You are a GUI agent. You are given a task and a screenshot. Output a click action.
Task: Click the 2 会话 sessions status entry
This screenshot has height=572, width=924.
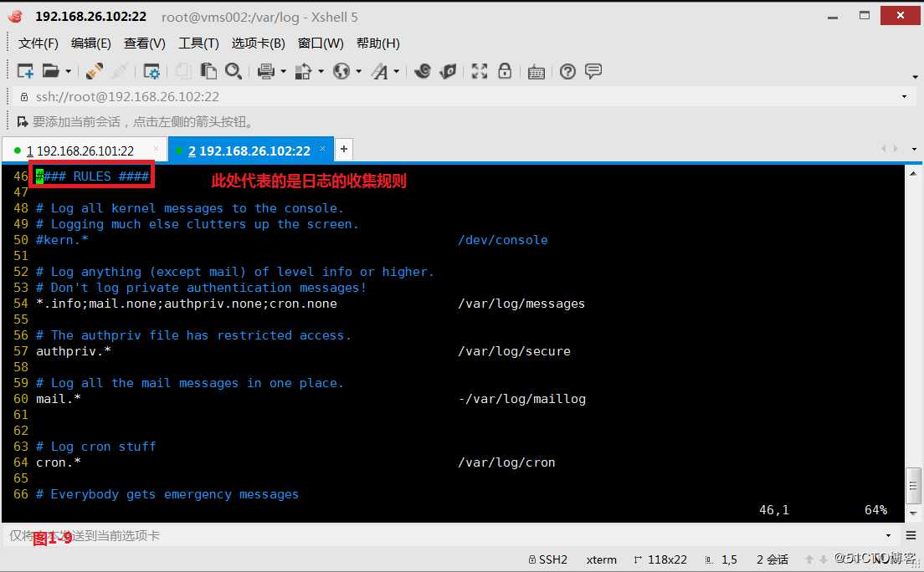point(772,559)
